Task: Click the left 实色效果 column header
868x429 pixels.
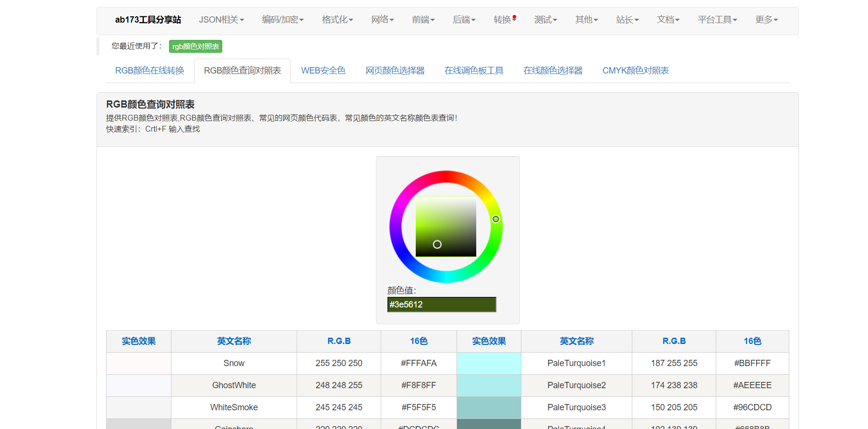Action: (139, 341)
